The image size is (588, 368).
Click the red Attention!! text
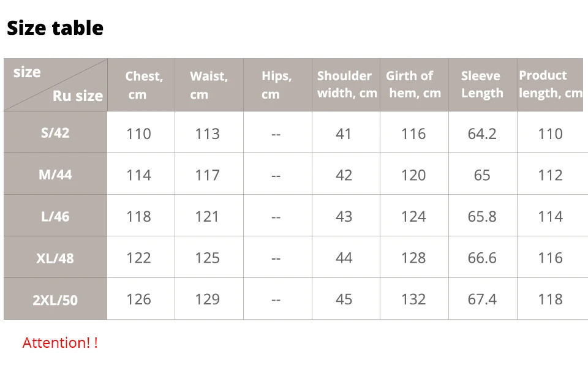[60, 342]
